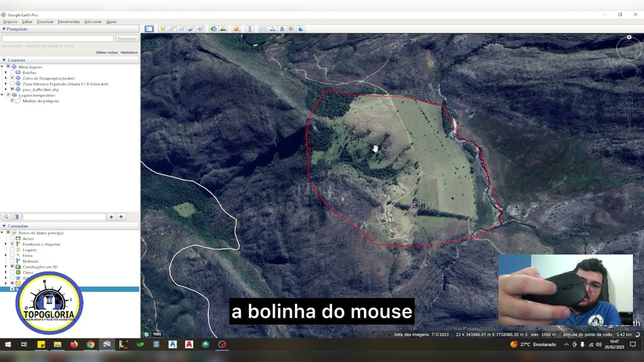This screenshot has width=644, height=362.
Task: Toggle the pnsc_buffer3km.shp checkbox
Action: pyautogui.click(x=12, y=89)
